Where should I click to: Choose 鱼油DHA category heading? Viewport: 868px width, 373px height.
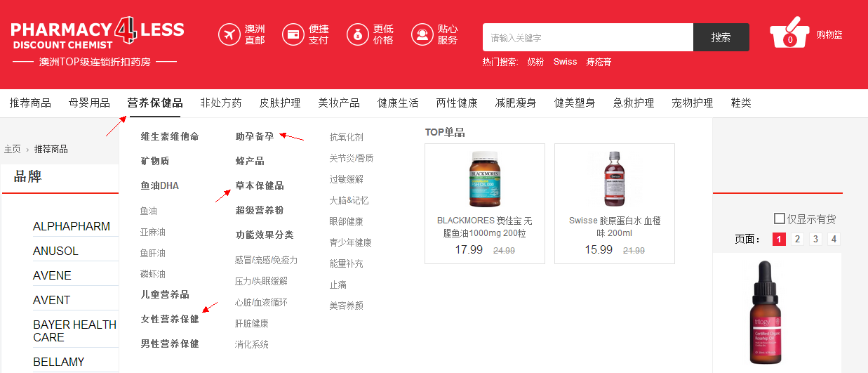(159, 185)
